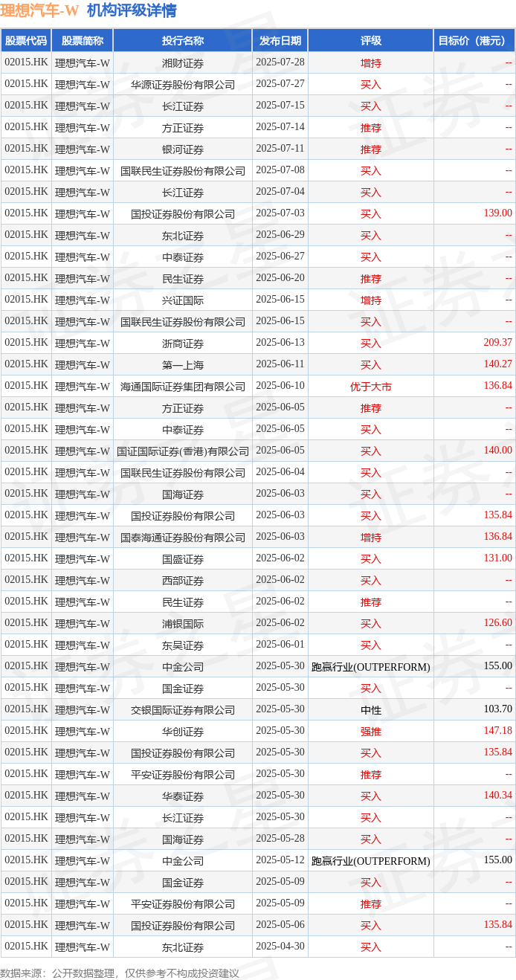The width and height of the screenshot is (516, 980).
Task: Click the date 2025-04-30
Action: point(280,947)
